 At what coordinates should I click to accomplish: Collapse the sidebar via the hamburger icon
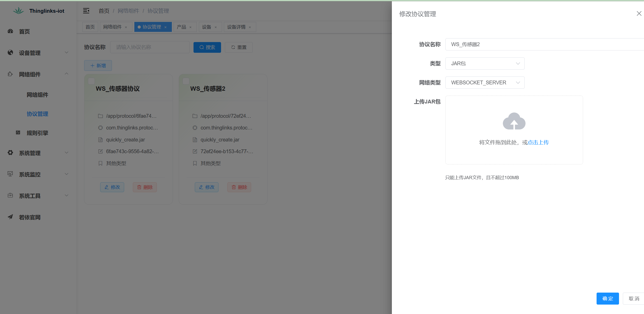(86, 11)
